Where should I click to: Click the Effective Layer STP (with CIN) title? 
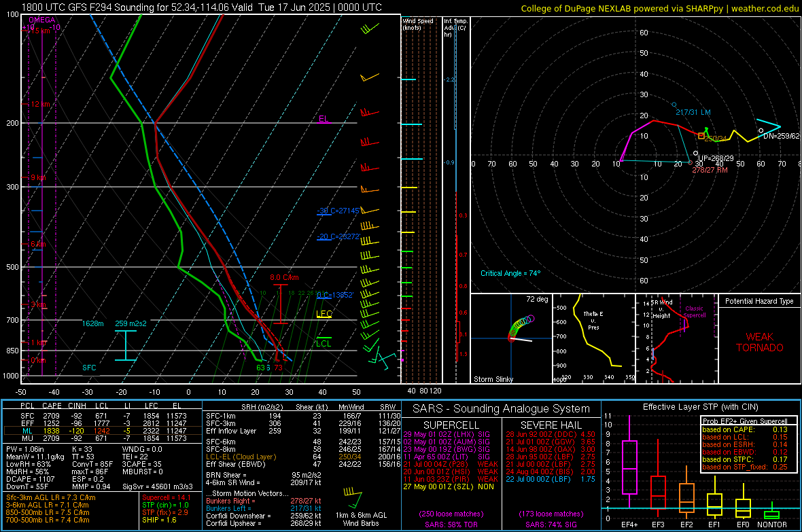[x=701, y=407]
